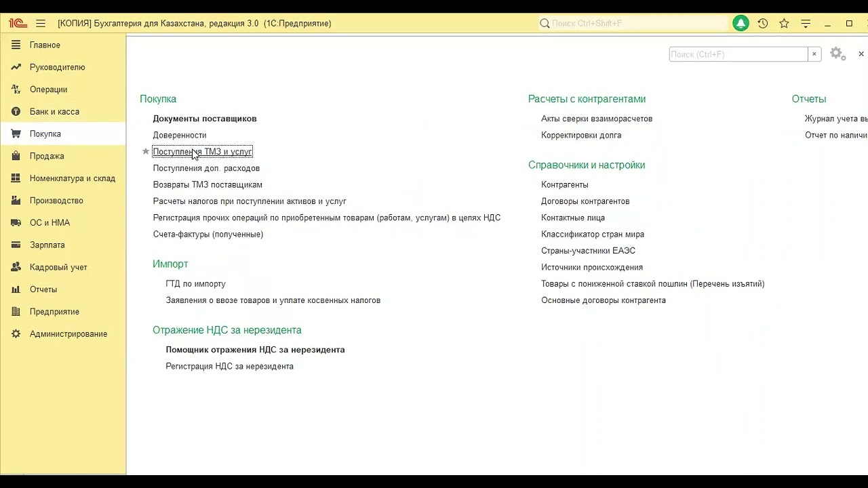The width and height of the screenshot is (868, 488).
Task: Open Поступления доп. расходов
Action: pyautogui.click(x=206, y=168)
